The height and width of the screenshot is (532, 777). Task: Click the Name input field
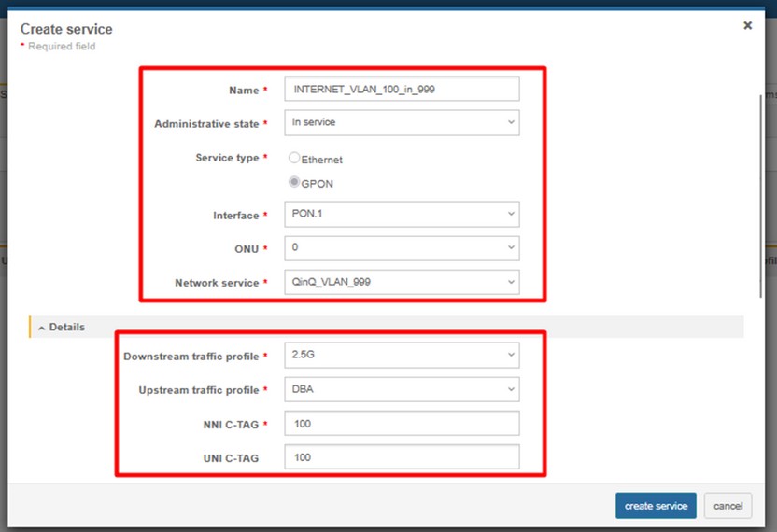click(x=402, y=90)
